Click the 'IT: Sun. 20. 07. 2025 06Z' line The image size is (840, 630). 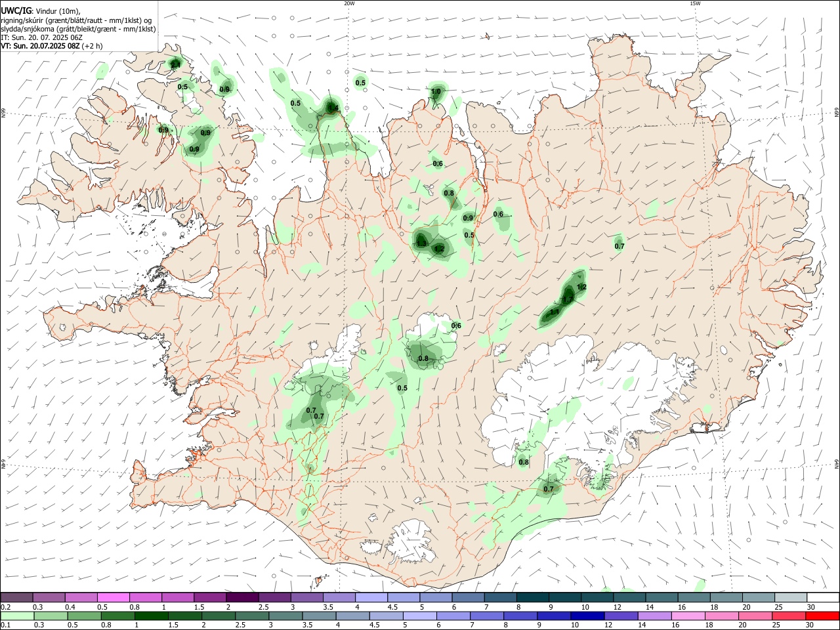coord(41,37)
